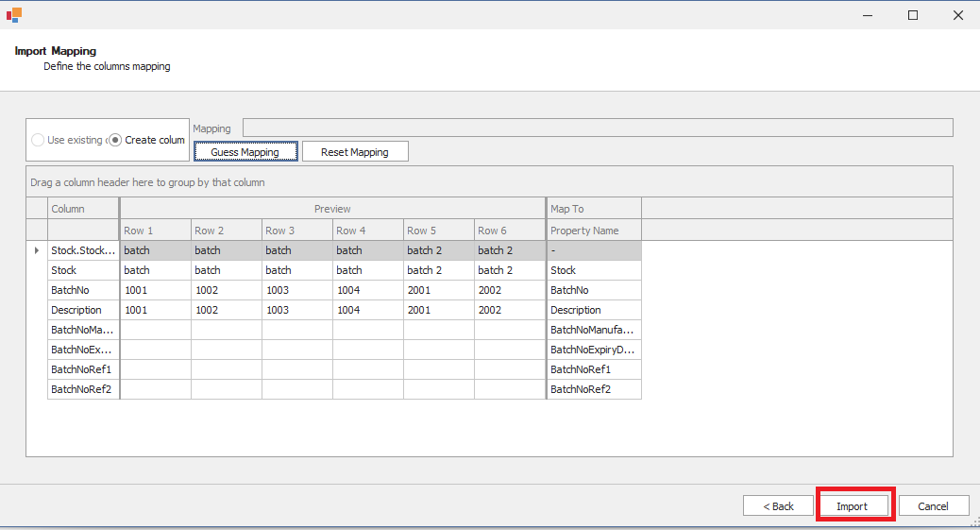980x530 pixels.
Task: Maximize the Import Mapping window
Action: pos(913,15)
